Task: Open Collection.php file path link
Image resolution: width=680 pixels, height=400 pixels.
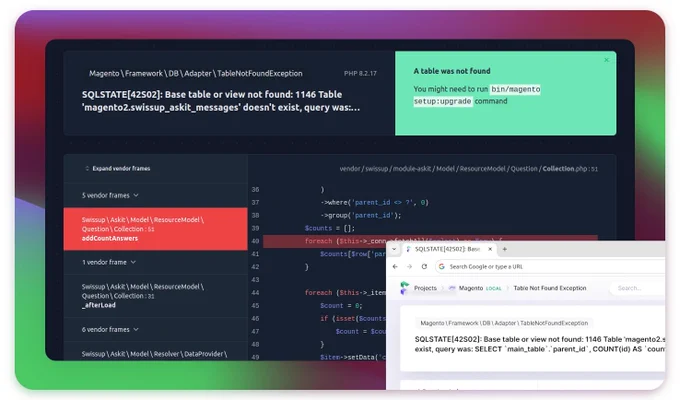Action: (x=468, y=169)
